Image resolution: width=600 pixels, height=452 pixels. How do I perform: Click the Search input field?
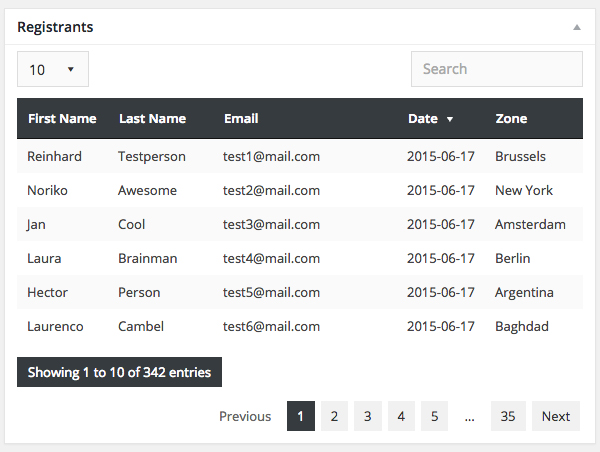click(496, 69)
